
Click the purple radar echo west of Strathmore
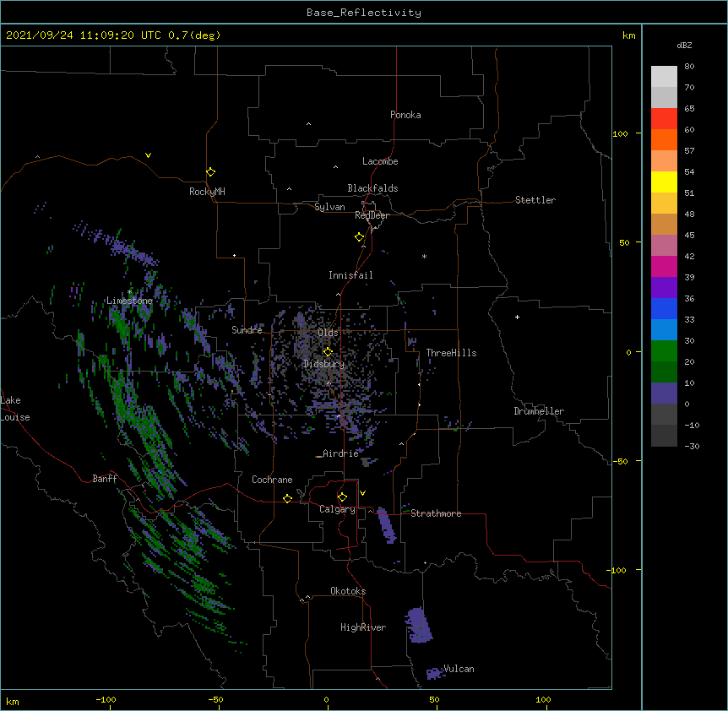[385, 525]
